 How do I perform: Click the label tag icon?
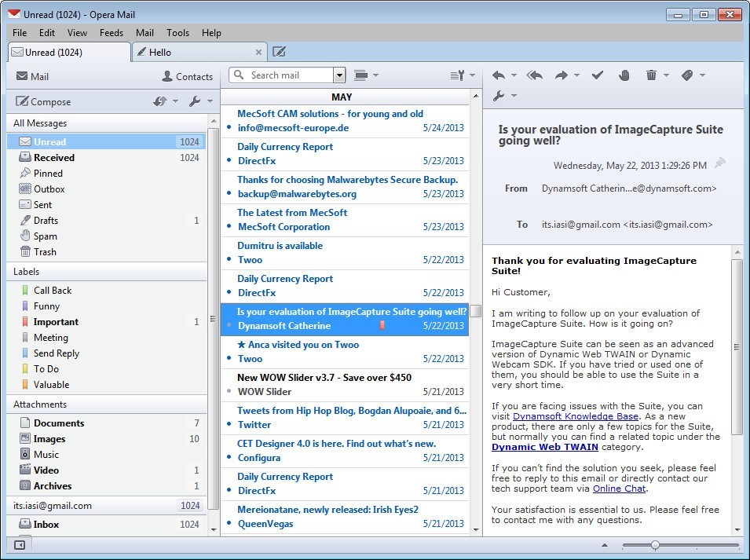687,75
